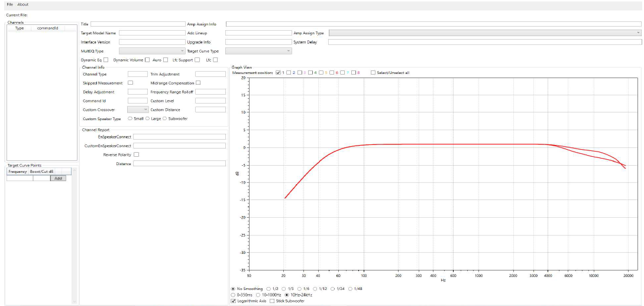Click the Add button for target curve points
This screenshot has height=306, width=644.
(58, 178)
